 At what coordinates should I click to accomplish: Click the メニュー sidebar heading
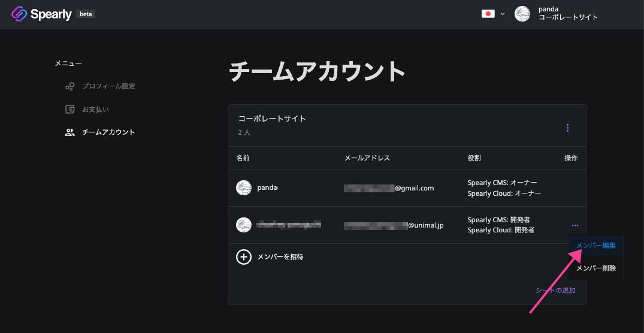tap(68, 63)
